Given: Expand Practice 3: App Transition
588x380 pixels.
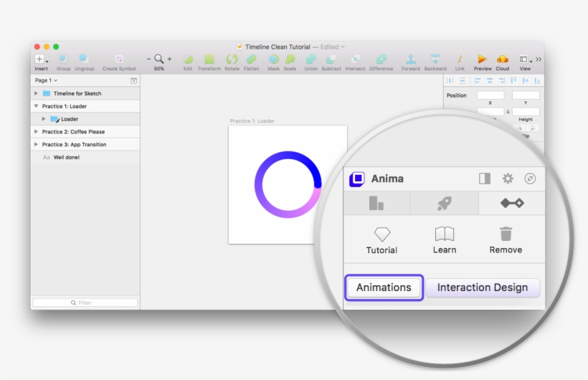Looking at the screenshot, I should coord(36,144).
